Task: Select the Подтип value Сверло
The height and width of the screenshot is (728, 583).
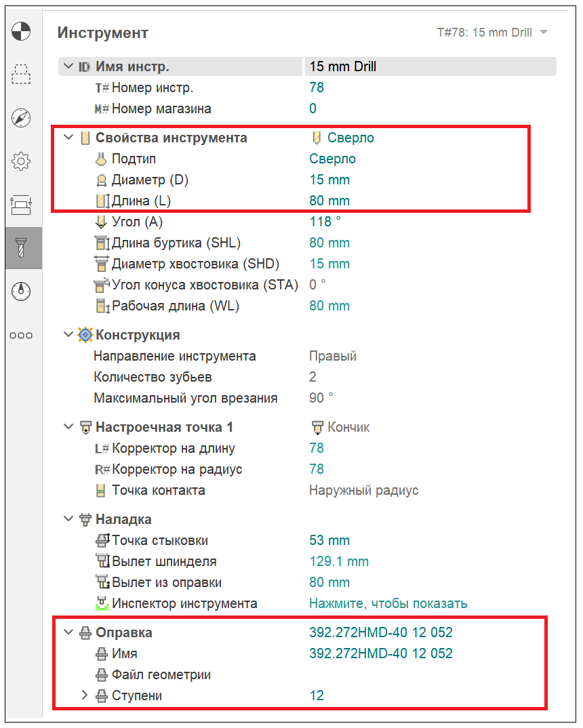Action: (332, 159)
